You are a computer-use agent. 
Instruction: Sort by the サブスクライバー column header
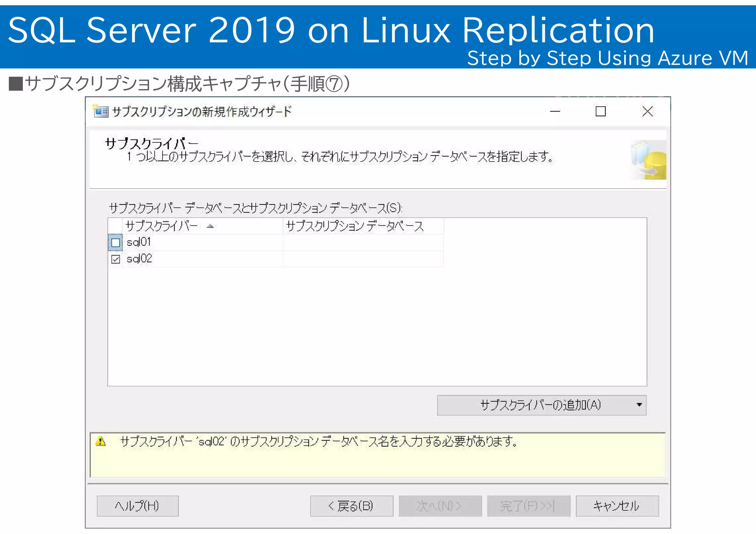tap(202, 226)
